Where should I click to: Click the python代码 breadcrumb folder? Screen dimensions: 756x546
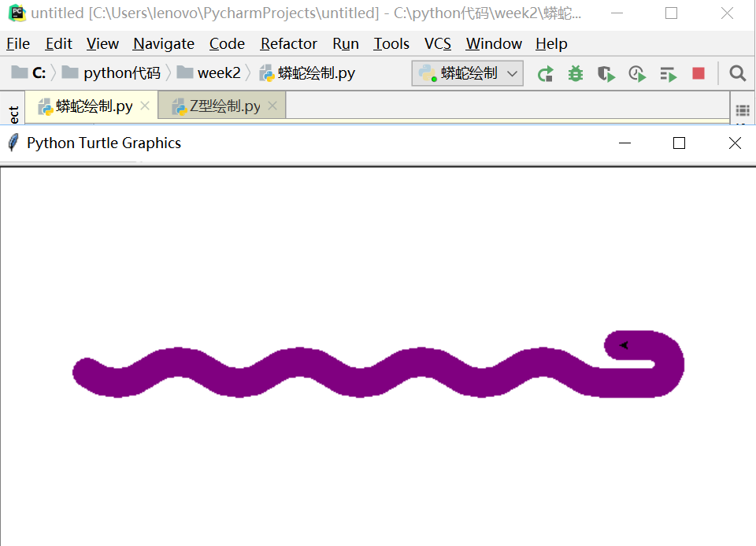[x=111, y=72]
